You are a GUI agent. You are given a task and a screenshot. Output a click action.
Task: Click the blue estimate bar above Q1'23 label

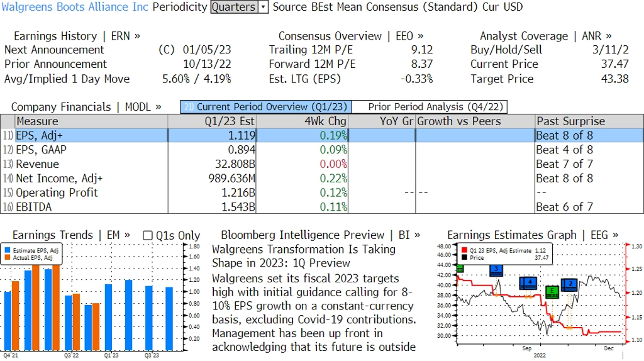click(108, 318)
